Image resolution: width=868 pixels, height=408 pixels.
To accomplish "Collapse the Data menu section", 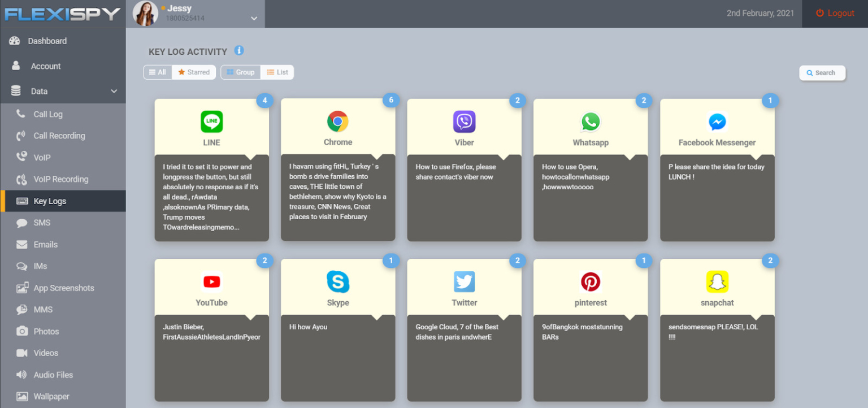I will pos(114,91).
